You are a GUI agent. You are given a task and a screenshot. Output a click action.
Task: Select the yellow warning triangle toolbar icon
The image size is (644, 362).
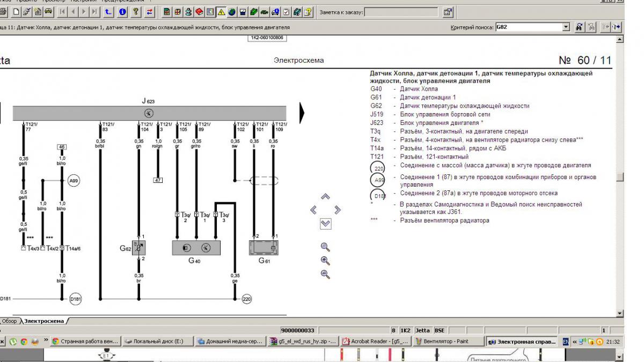click(x=221, y=11)
